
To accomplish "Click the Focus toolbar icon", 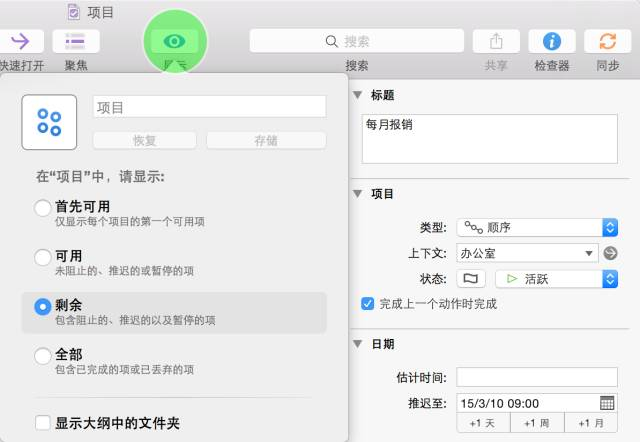I will [x=75, y=41].
